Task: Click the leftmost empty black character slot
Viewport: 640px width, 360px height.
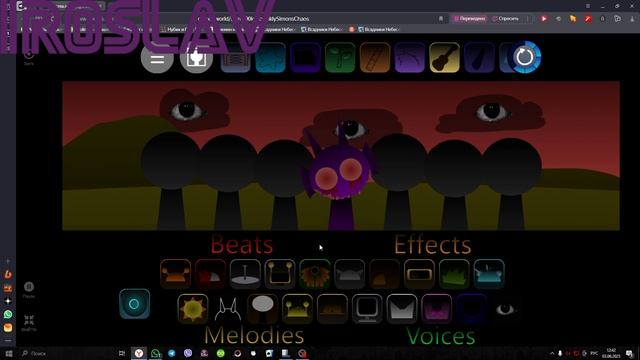Action: (x=171, y=180)
